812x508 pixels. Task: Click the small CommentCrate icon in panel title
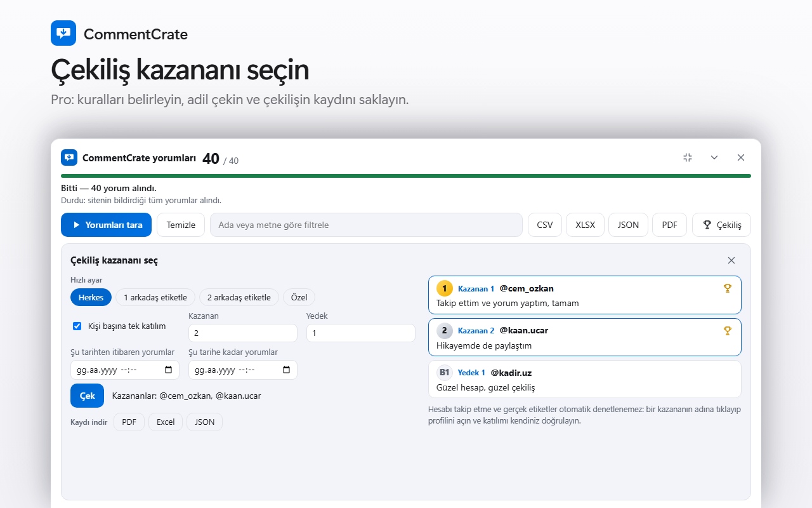[x=69, y=157]
